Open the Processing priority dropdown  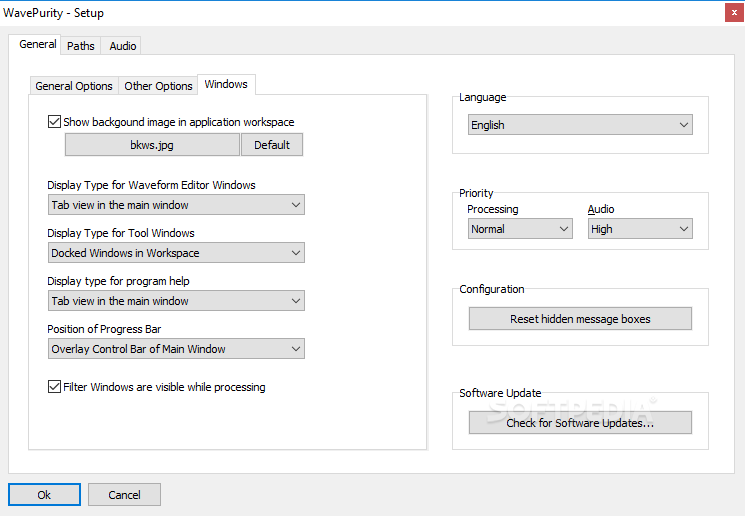[520, 229]
